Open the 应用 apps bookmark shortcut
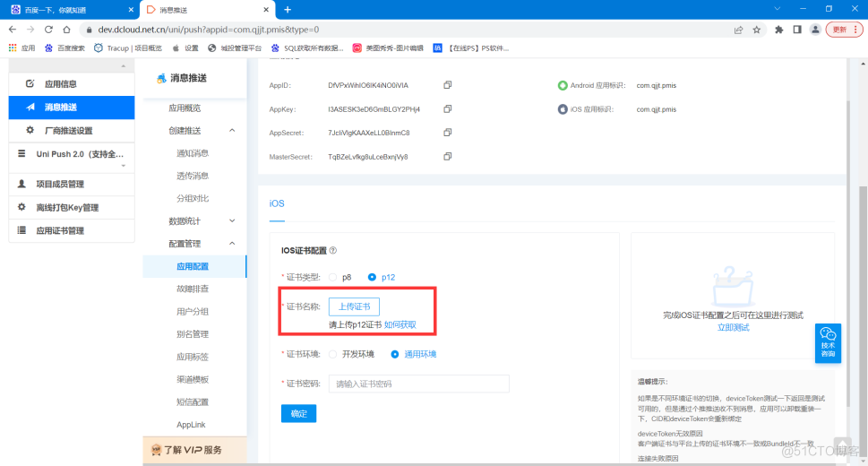868x466 pixels. pos(21,48)
